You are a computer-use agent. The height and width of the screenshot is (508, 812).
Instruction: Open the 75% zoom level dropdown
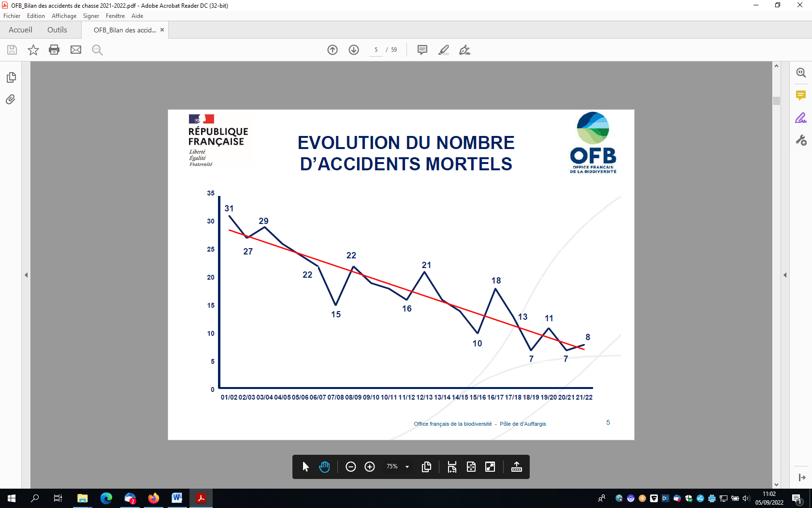point(407,467)
